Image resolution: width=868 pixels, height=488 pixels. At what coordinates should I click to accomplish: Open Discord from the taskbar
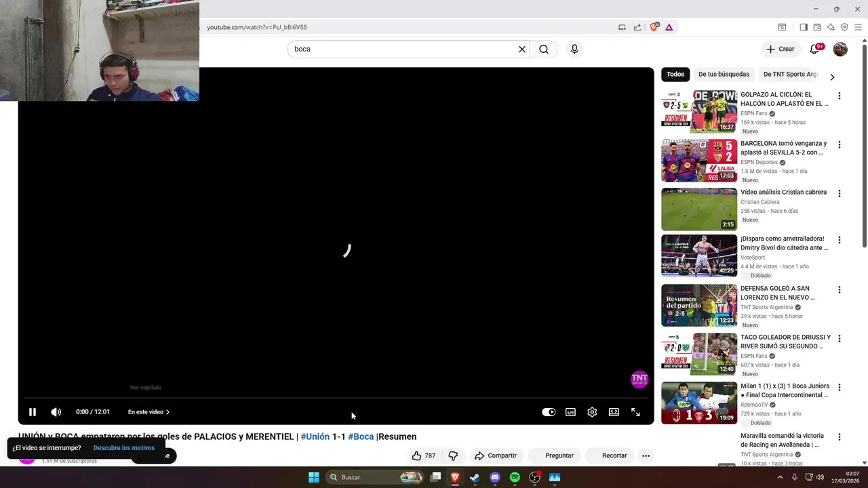[495, 477]
